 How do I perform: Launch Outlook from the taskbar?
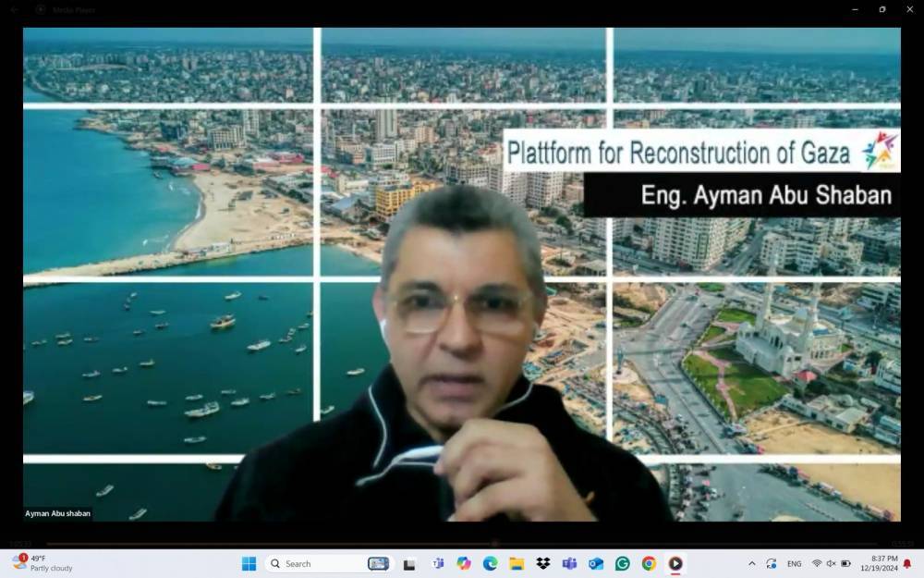coord(596,563)
